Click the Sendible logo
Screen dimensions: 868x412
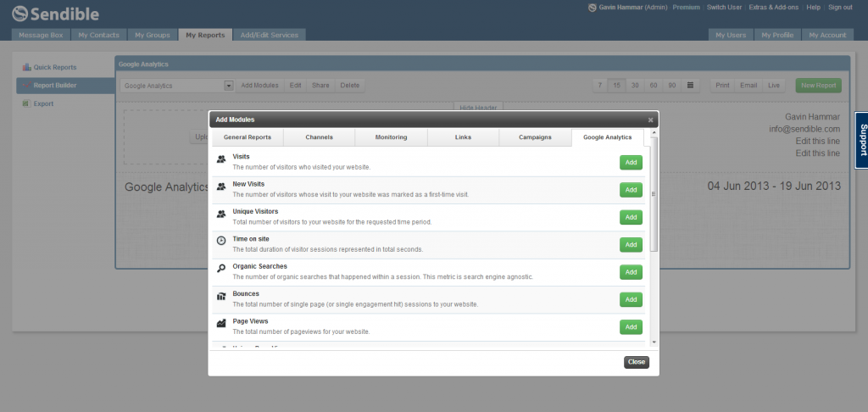(55, 14)
